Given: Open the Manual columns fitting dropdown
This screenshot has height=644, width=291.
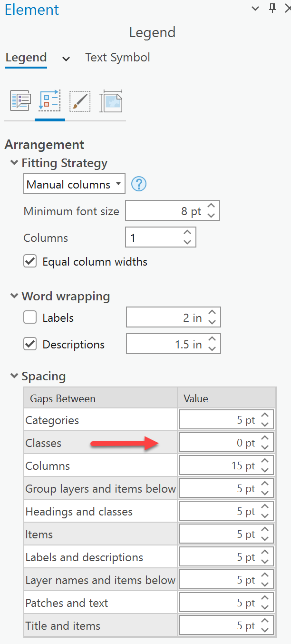Looking at the screenshot, I should (x=74, y=184).
